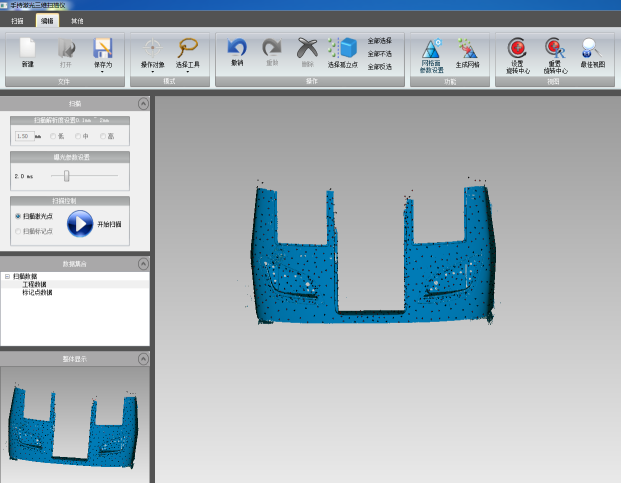Click the Invert Selection (全部反选) button
621x483 pixels.
pos(380,67)
